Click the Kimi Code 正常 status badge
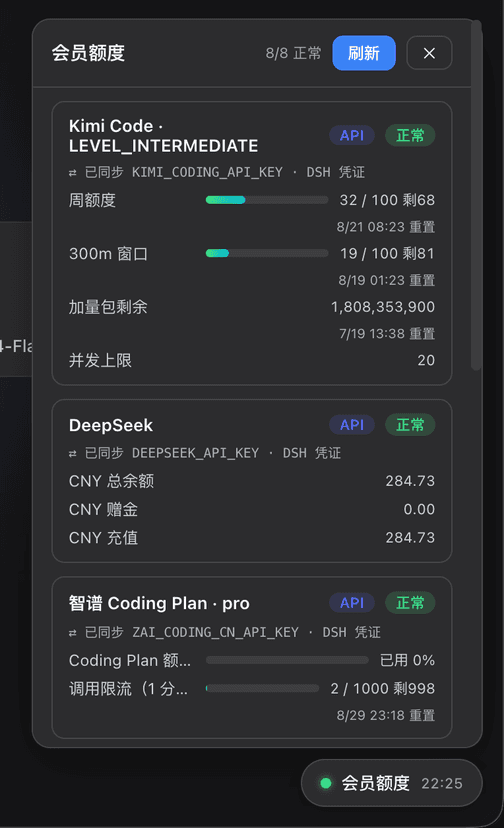 (x=410, y=135)
